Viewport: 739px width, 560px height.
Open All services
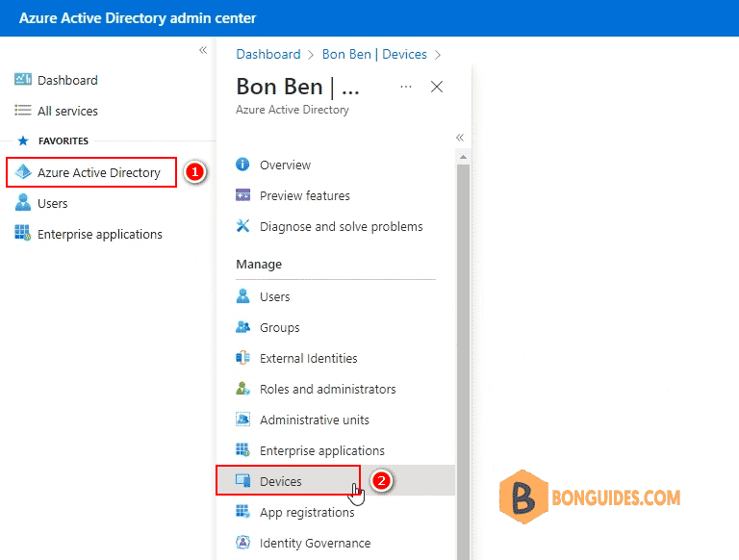(x=67, y=112)
